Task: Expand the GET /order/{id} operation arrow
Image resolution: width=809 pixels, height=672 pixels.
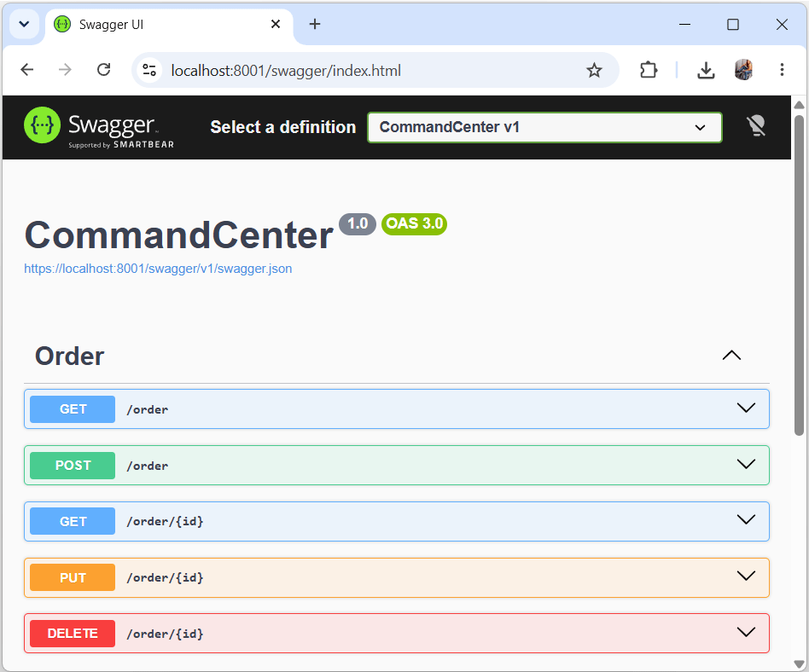Action: pos(746,519)
